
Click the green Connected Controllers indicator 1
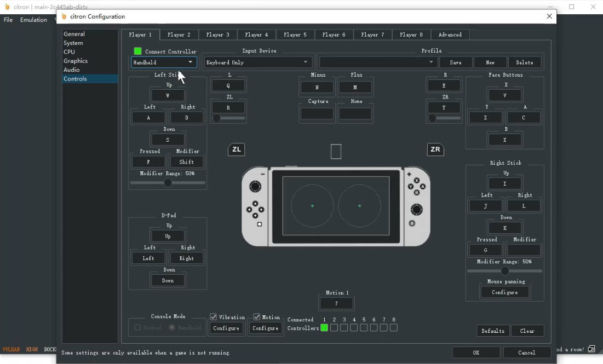pos(324,328)
